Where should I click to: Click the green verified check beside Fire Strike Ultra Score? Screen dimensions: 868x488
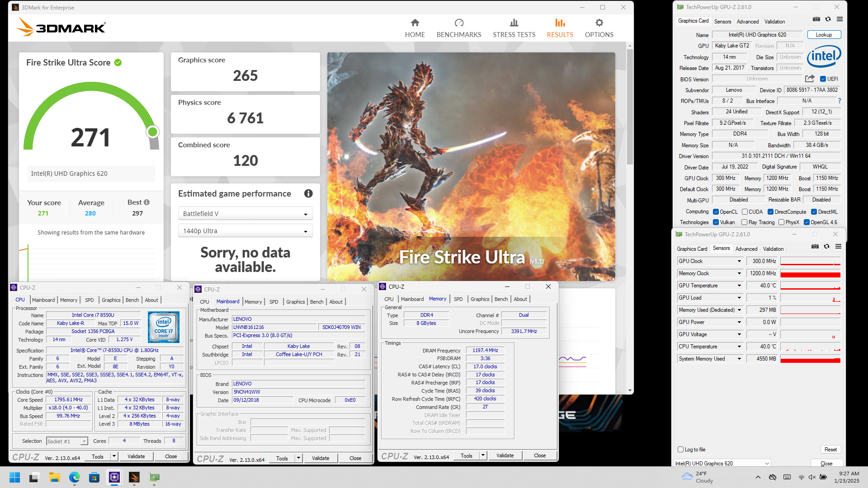pyautogui.click(x=118, y=62)
